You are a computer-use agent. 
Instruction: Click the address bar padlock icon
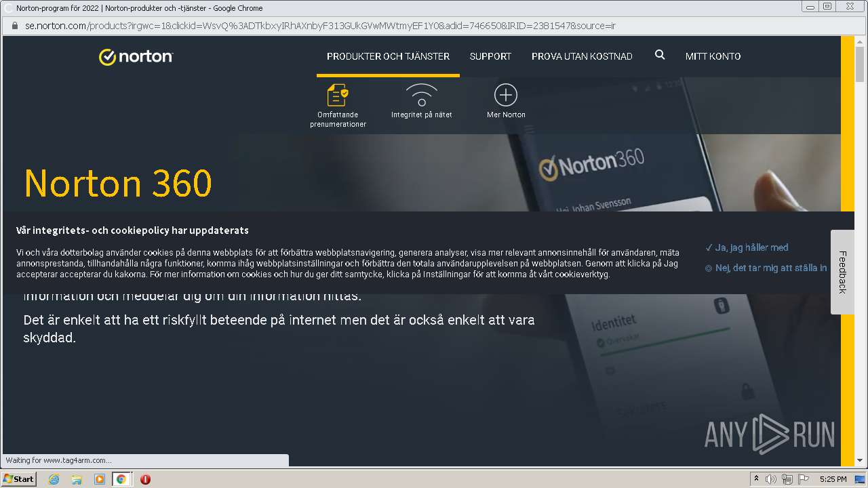click(x=14, y=26)
